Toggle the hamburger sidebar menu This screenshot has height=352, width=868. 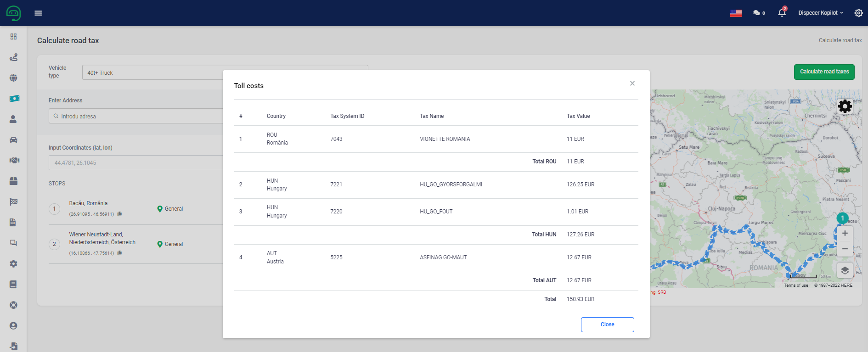pyautogui.click(x=38, y=13)
